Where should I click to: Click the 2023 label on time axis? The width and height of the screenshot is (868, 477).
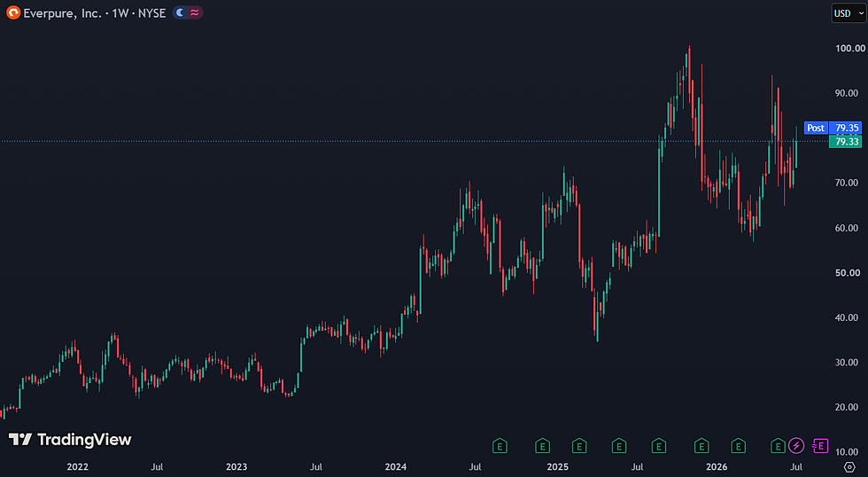tap(236, 467)
